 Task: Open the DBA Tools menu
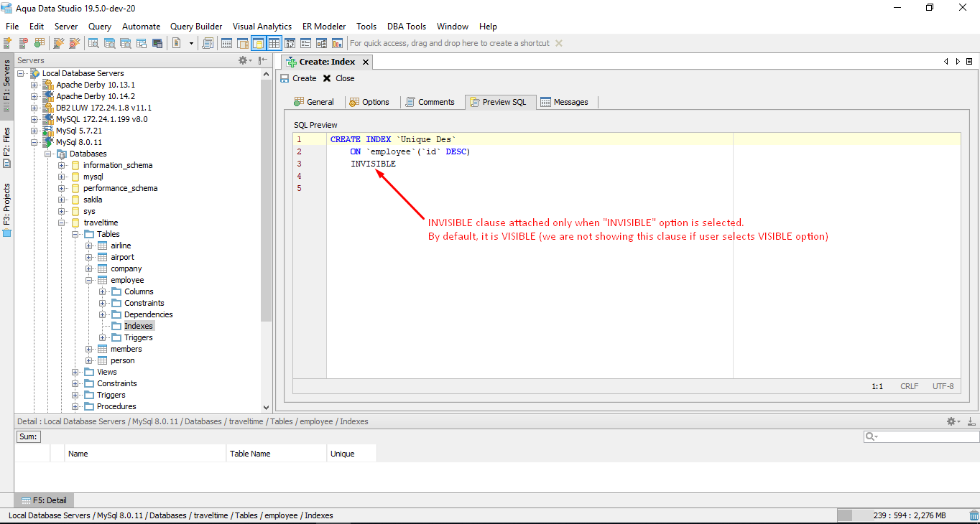point(407,27)
